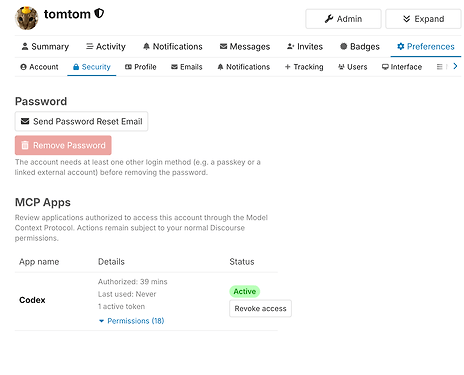Viewport: 464px width, 375px height.
Task: Click the moderator shield icon beside tomtom
Action: coord(99,14)
